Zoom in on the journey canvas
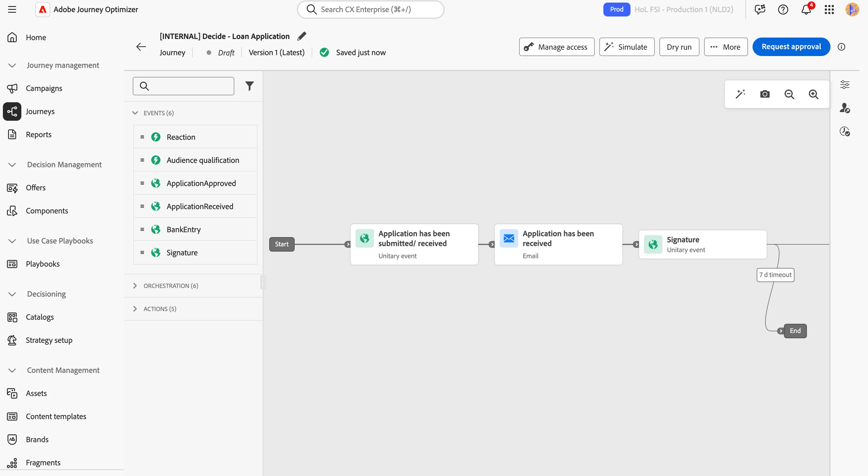This screenshot has height=476, width=868. pyautogui.click(x=813, y=94)
